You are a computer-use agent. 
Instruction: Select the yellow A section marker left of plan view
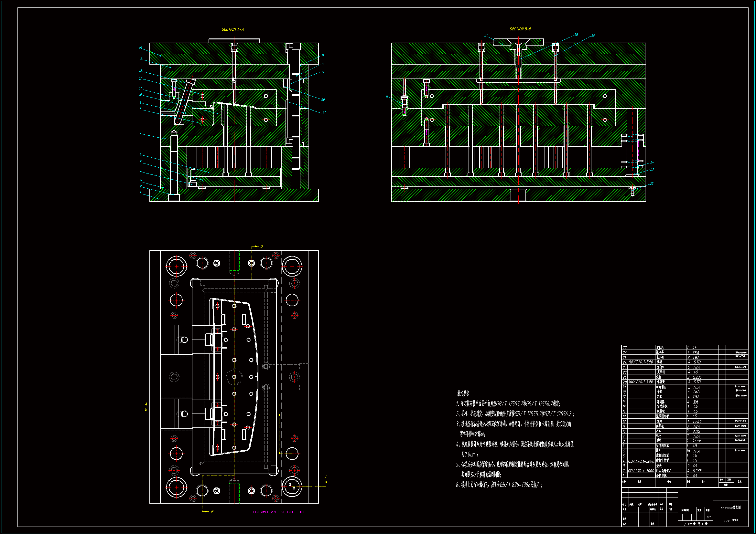point(146,404)
